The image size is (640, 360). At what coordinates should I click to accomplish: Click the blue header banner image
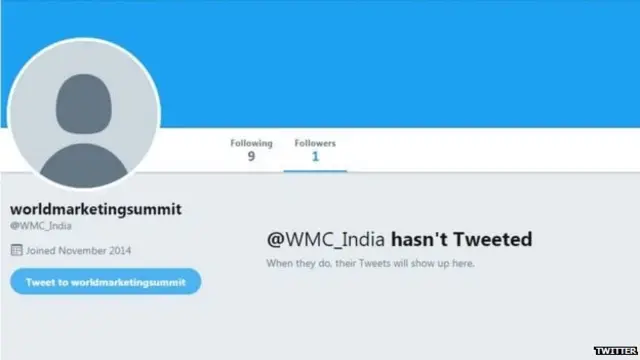tap(400, 61)
